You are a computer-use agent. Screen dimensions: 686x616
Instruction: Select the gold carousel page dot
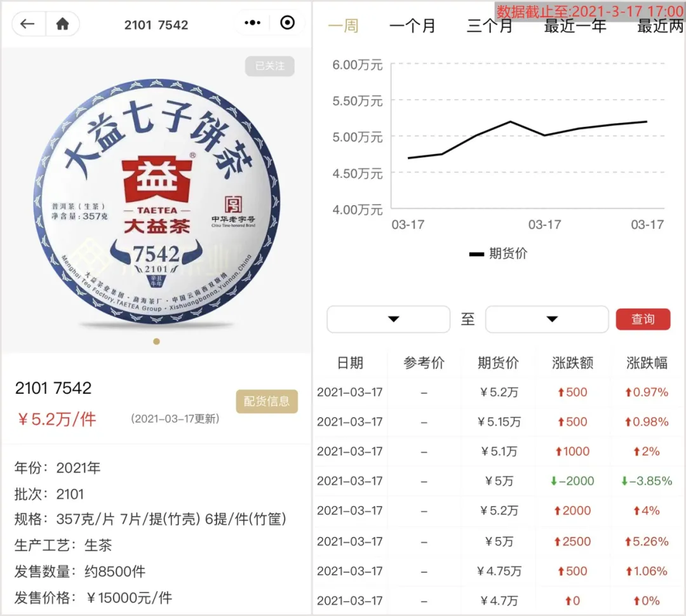[x=157, y=341]
